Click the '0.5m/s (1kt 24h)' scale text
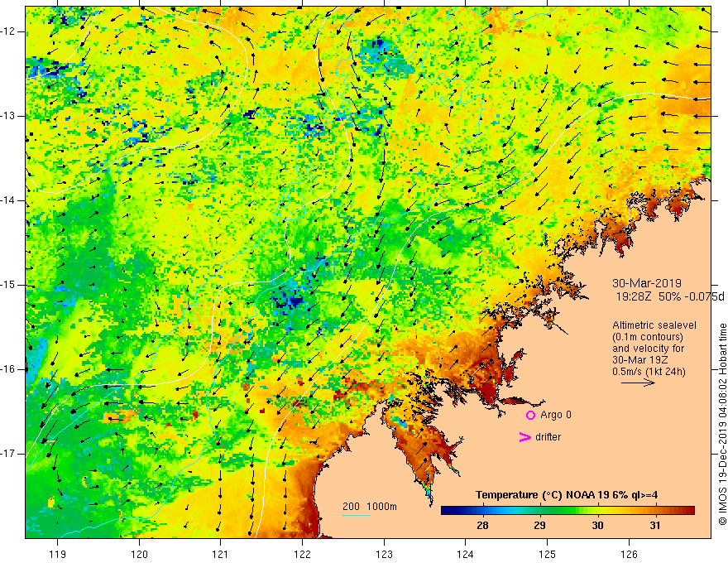The width and height of the screenshot is (728, 563). pyautogui.click(x=649, y=372)
